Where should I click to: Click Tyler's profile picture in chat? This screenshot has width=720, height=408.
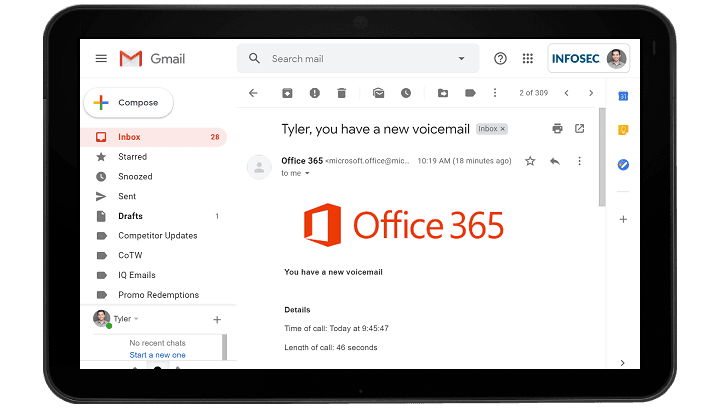point(101,318)
